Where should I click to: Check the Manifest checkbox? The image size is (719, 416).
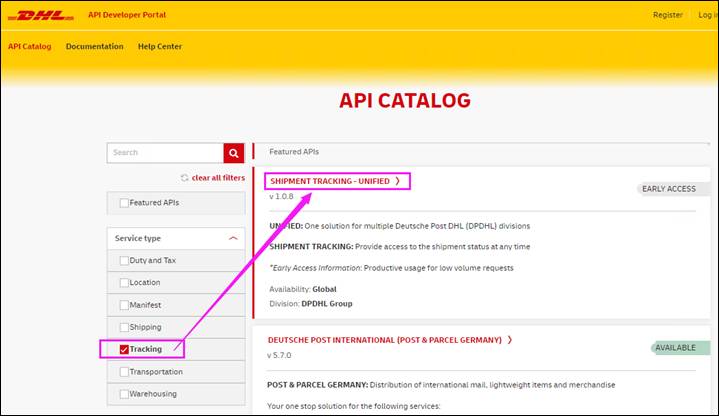[x=124, y=305]
